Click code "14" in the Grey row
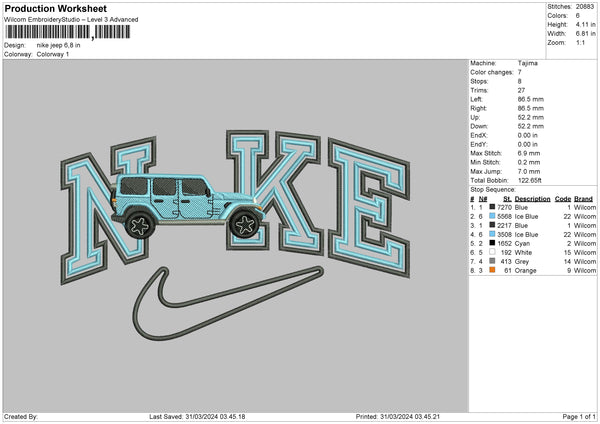The image size is (600, 424). coord(567,262)
